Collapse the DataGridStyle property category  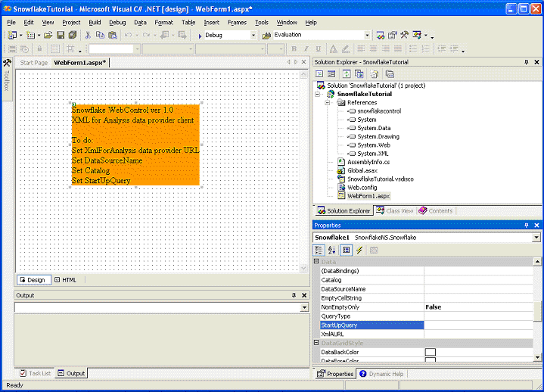[x=316, y=342]
